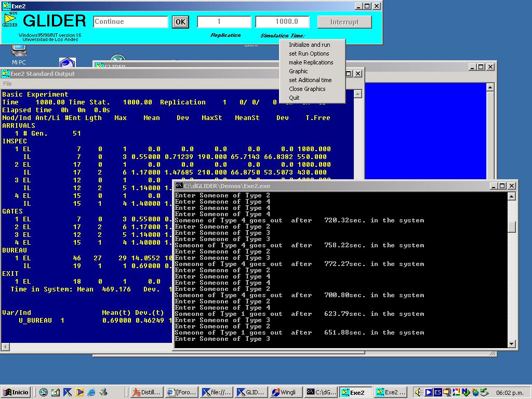Click the Continue command input field

point(130,22)
